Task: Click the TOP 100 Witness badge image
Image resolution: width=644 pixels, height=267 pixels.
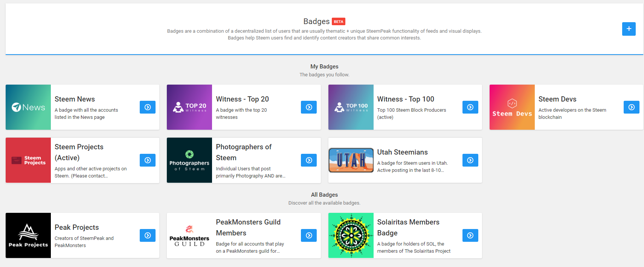Action: click(x=351, y=107)
